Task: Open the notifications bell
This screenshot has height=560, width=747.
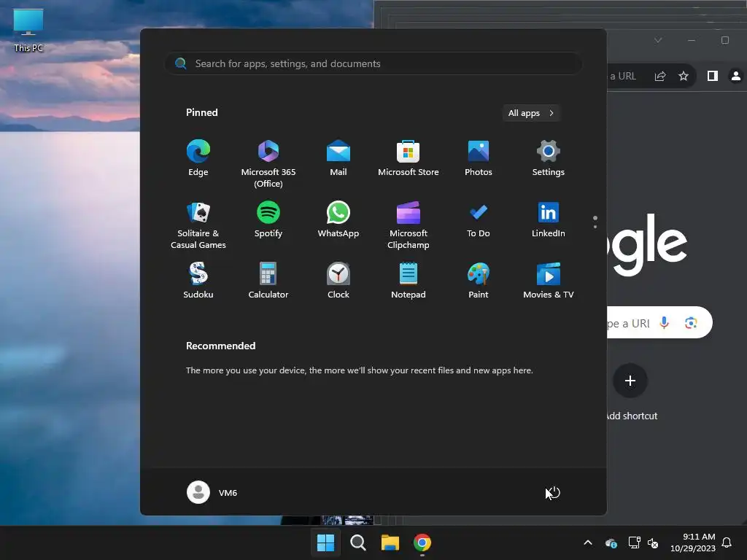Action: point(727,542)
